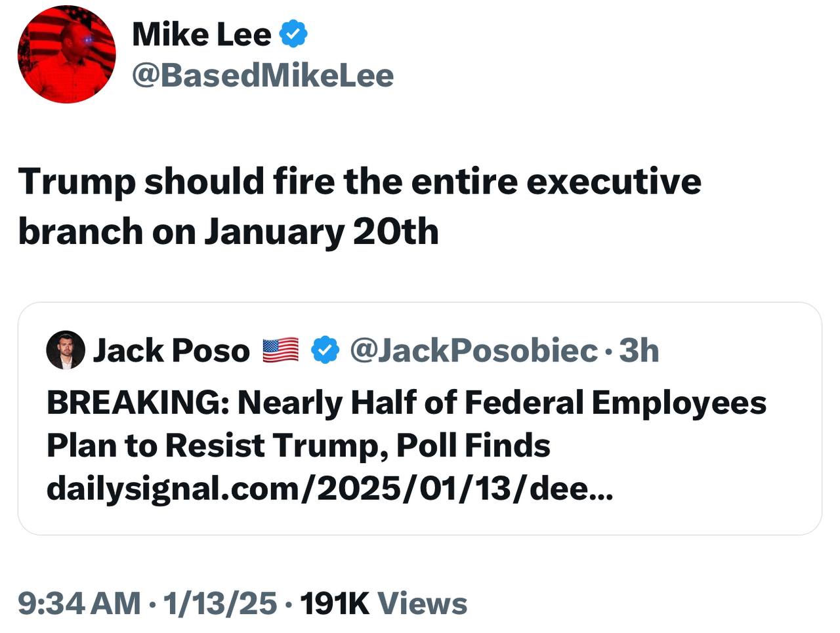
Task: Click the Jack Poso display name
Action: click(171, 351)
